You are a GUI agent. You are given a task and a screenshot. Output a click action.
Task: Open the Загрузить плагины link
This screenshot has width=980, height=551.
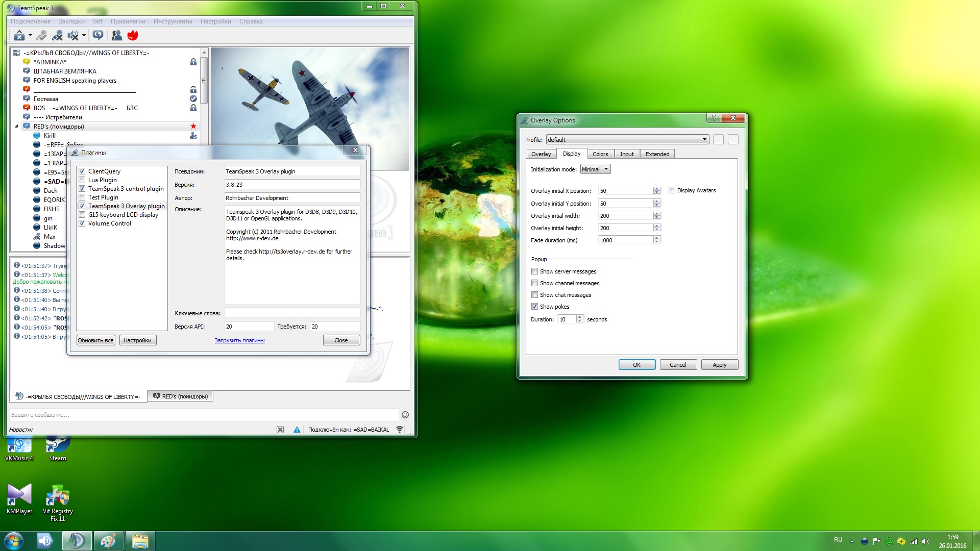click(239, 340)
